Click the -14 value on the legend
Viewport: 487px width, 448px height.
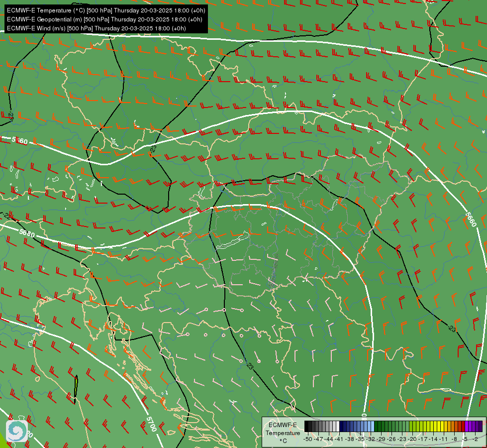(433, 439)
